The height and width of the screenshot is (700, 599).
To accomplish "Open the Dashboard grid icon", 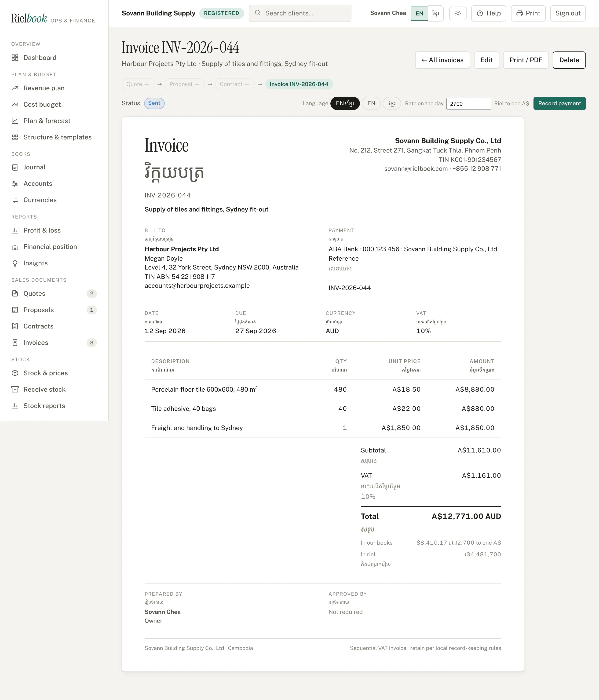I will click(15, 58).
